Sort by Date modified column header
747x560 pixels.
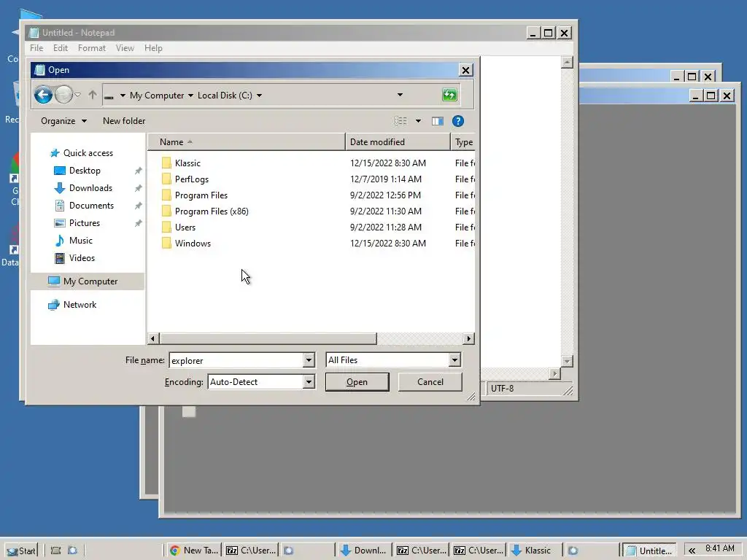(398, 142)
